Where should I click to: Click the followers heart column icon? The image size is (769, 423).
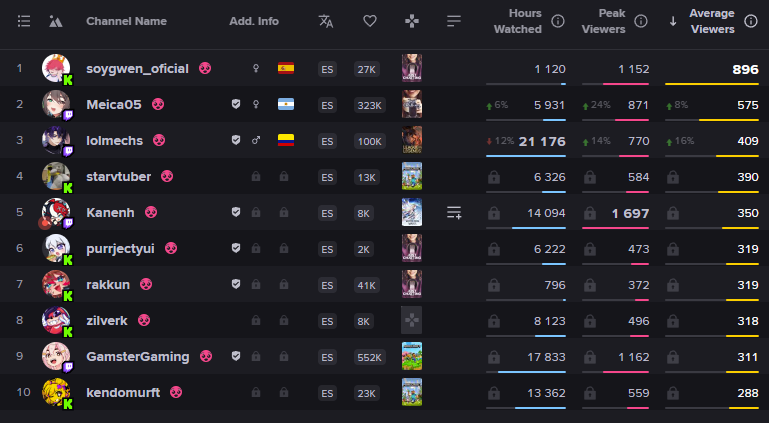370,21
